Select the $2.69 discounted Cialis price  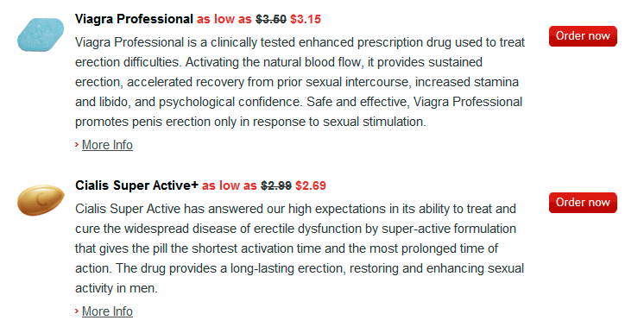click(x=311, y=185)
